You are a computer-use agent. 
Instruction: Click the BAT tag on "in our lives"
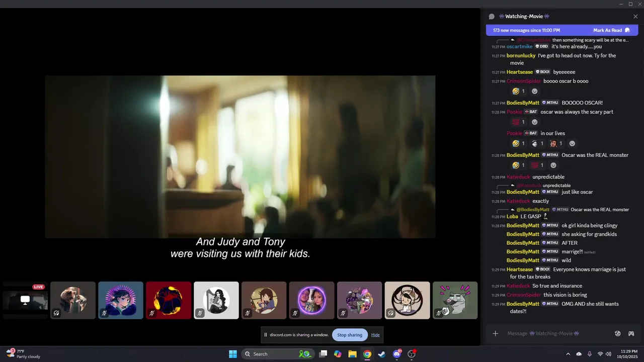[531, 133]
